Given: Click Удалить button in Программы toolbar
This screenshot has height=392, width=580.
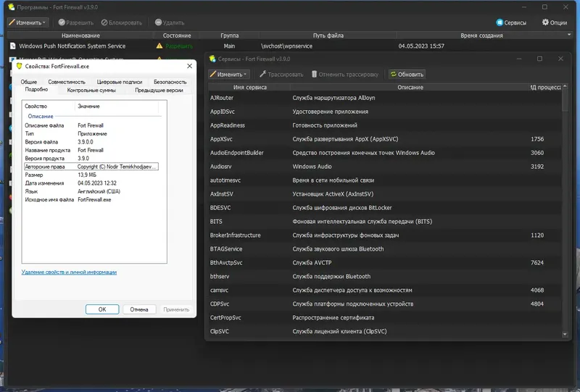Looking at the screenshot, I should [x=170, y=22].
